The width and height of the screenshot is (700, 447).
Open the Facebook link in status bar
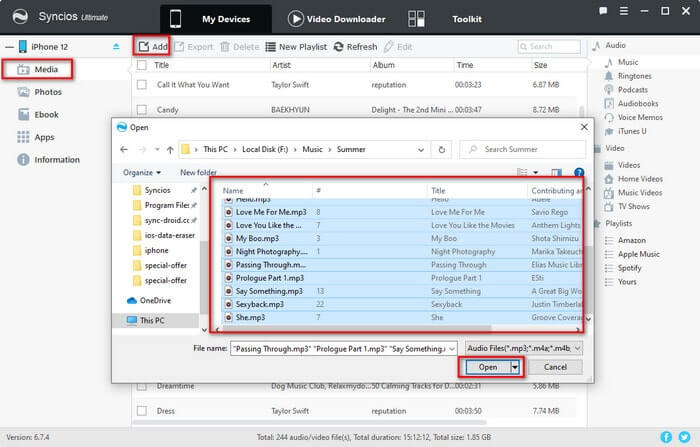click(x=666, y=437)
